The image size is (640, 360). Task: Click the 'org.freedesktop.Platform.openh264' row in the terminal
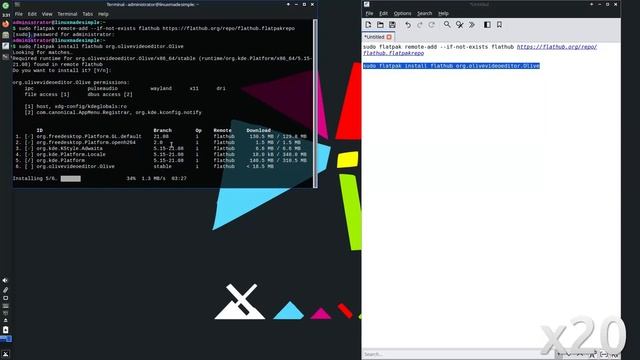[x=158, y=142]
